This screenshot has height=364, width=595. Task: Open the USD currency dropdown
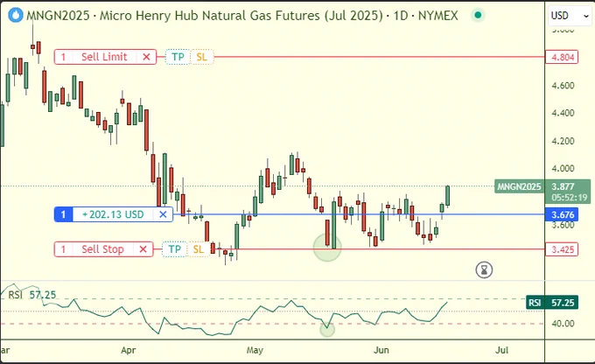[570, 16]
